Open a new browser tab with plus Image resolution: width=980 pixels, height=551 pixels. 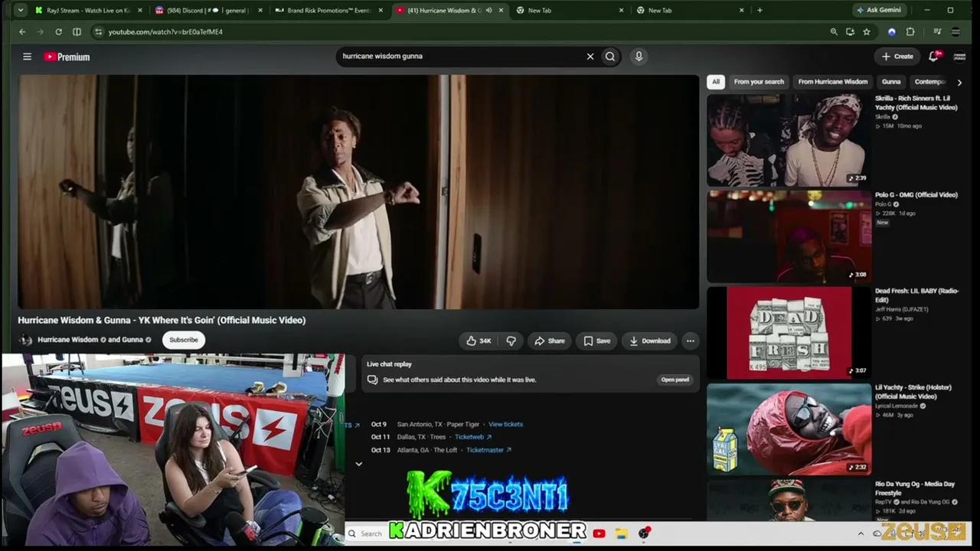click(x=759, y=10)
